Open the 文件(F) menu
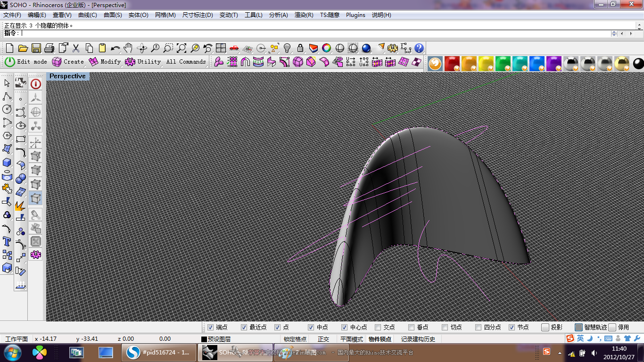Screen dimensions: 644x362 click(12, 15)
